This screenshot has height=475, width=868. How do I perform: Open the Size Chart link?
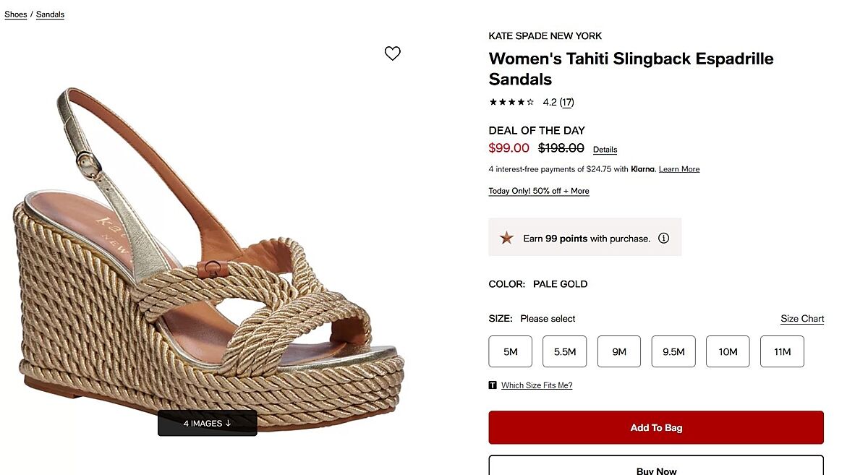click(x=802, y=319)
